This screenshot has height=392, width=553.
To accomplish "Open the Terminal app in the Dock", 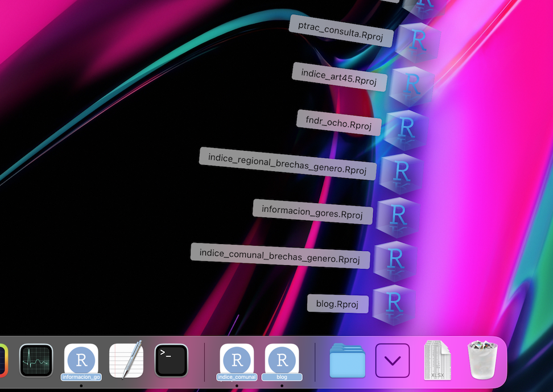I will (x=171, y=360).
